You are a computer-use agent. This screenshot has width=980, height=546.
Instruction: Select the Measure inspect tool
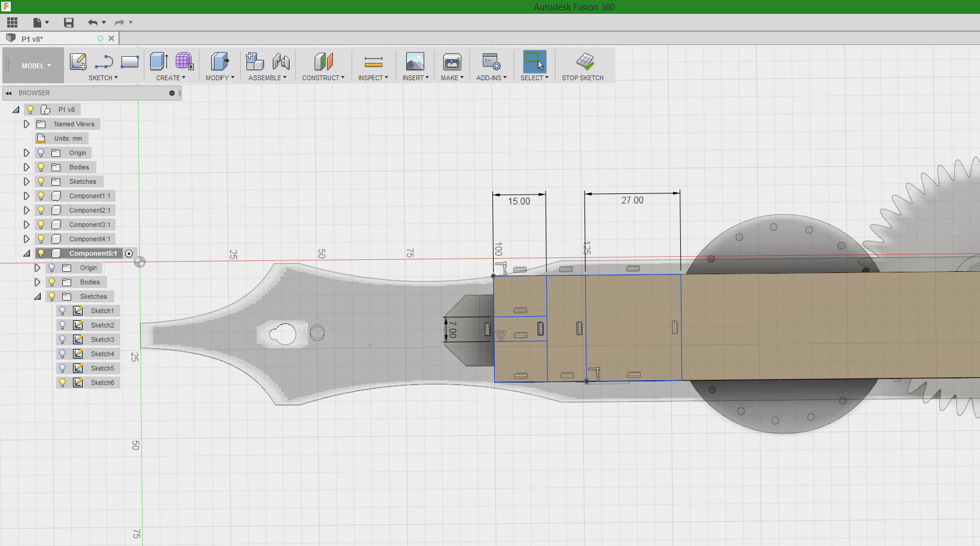coord(373,61)
